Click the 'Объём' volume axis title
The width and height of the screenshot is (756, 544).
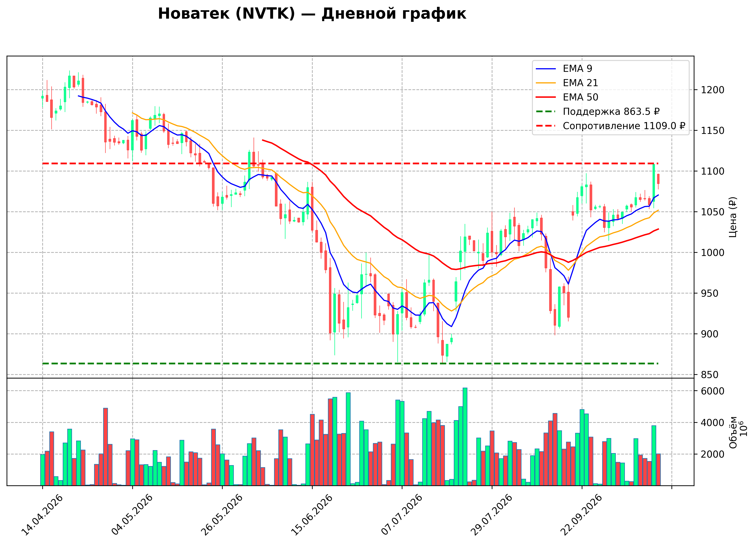[x=733, y=432]
